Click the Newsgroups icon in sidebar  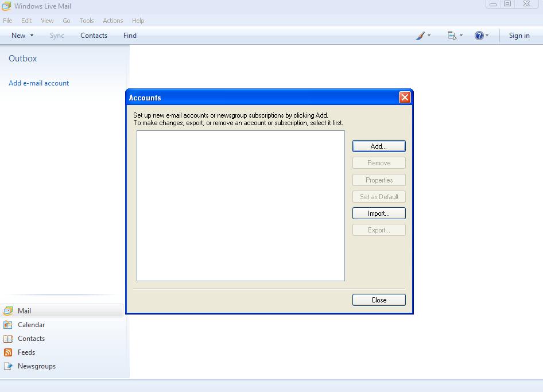8,366
